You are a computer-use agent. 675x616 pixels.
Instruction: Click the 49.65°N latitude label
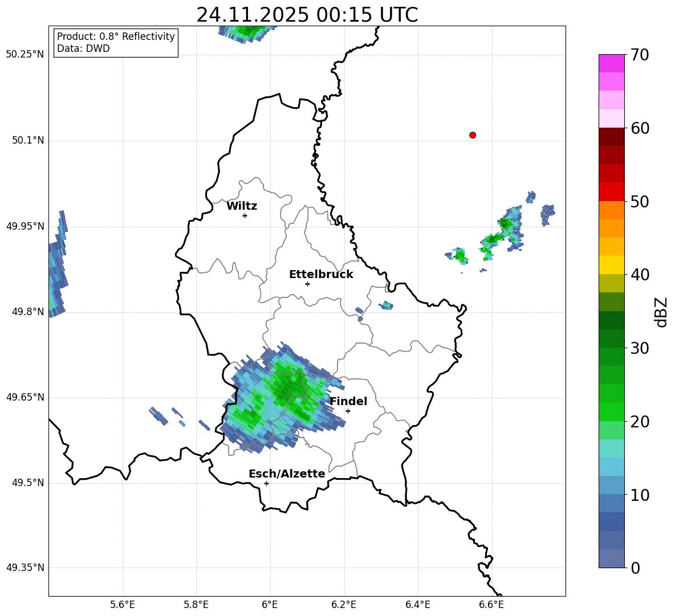point(25,397)
